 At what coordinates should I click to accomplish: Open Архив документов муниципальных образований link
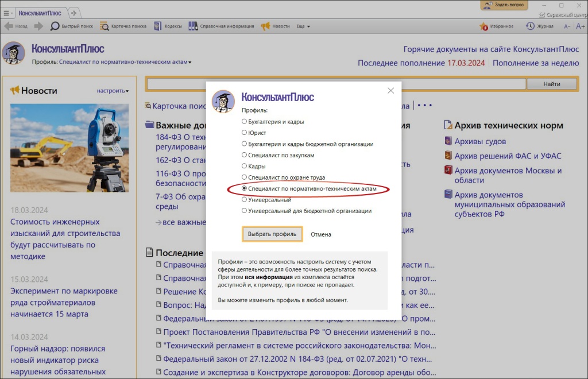tap(510, 204)
